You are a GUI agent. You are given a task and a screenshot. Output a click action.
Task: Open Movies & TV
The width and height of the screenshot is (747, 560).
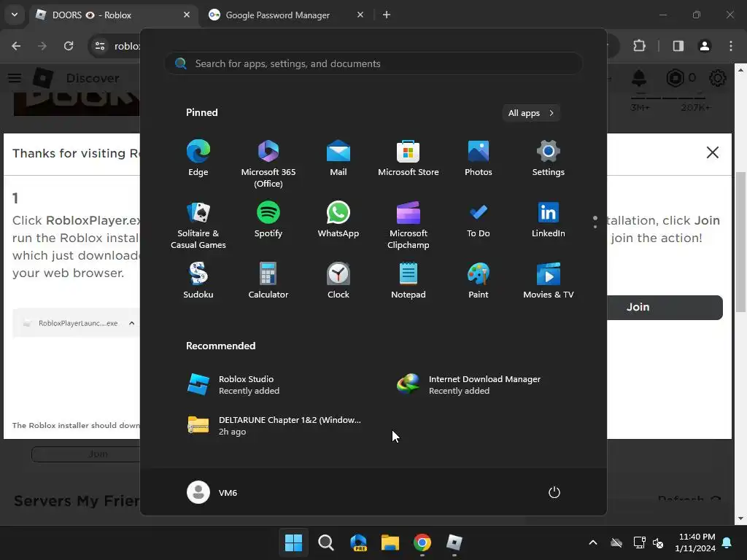click(x=549, y=281)
